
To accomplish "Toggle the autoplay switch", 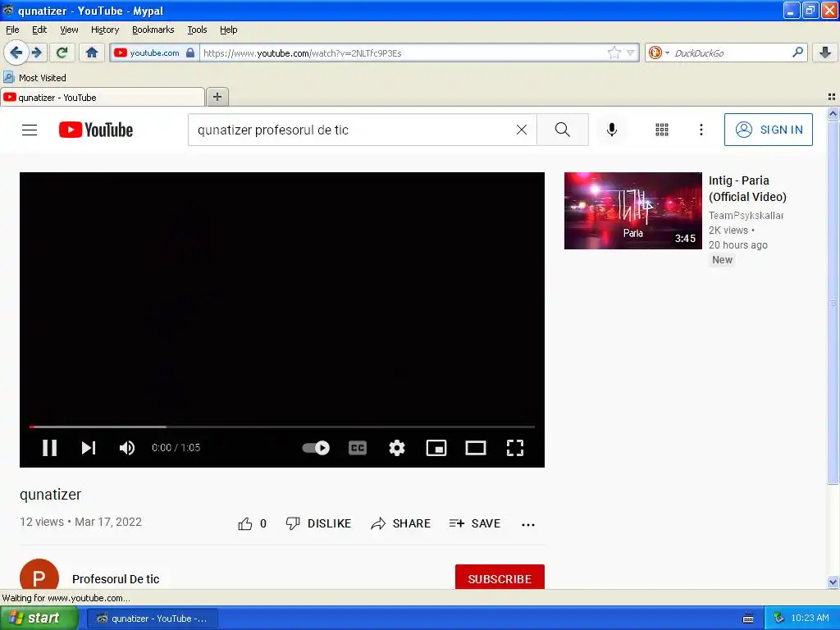I will tap(316, 448).
